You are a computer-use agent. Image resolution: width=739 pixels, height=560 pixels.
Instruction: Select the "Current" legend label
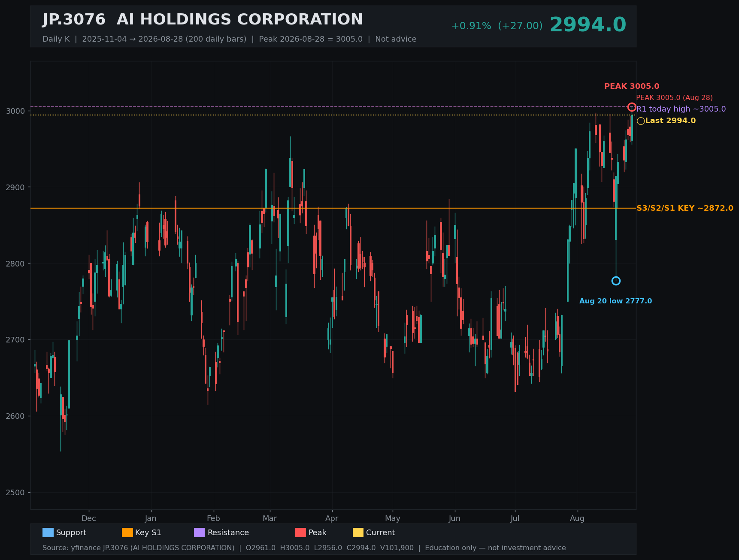click(381, 533)
